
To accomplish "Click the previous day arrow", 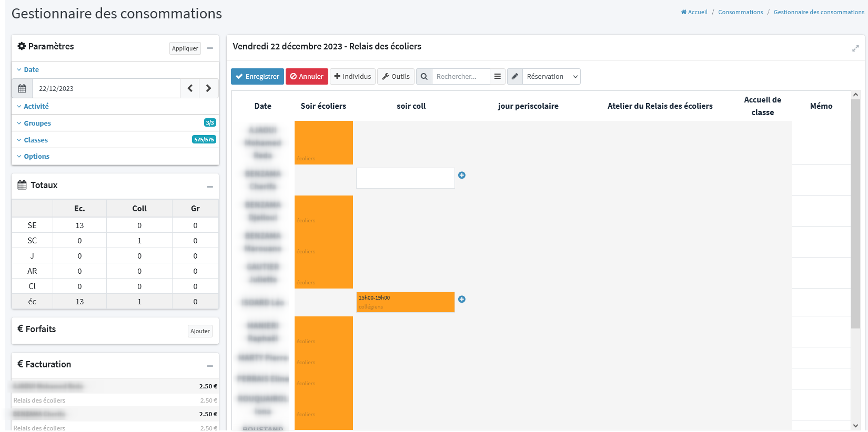I will pyautogui.click(x=190, y=88).
